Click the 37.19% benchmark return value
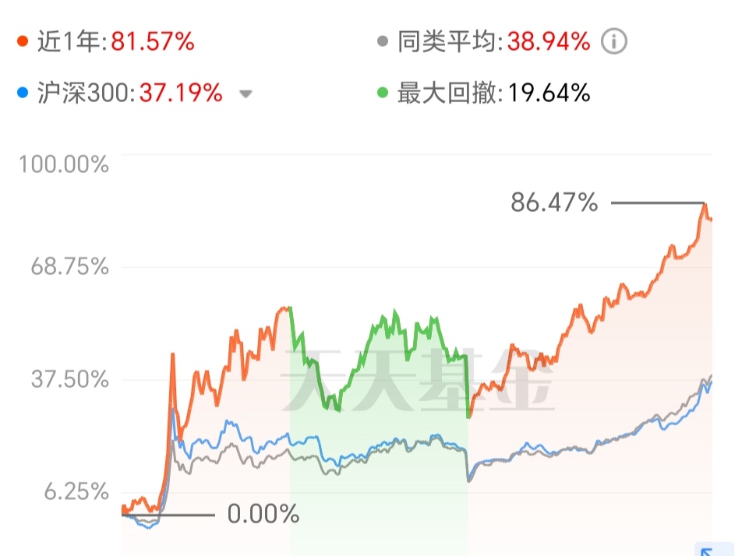This screenshot has height=556, width=756. (182, 93)
